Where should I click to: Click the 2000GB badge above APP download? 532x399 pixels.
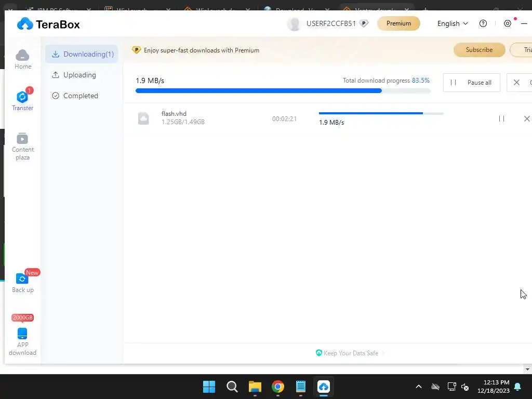[23, 317]
